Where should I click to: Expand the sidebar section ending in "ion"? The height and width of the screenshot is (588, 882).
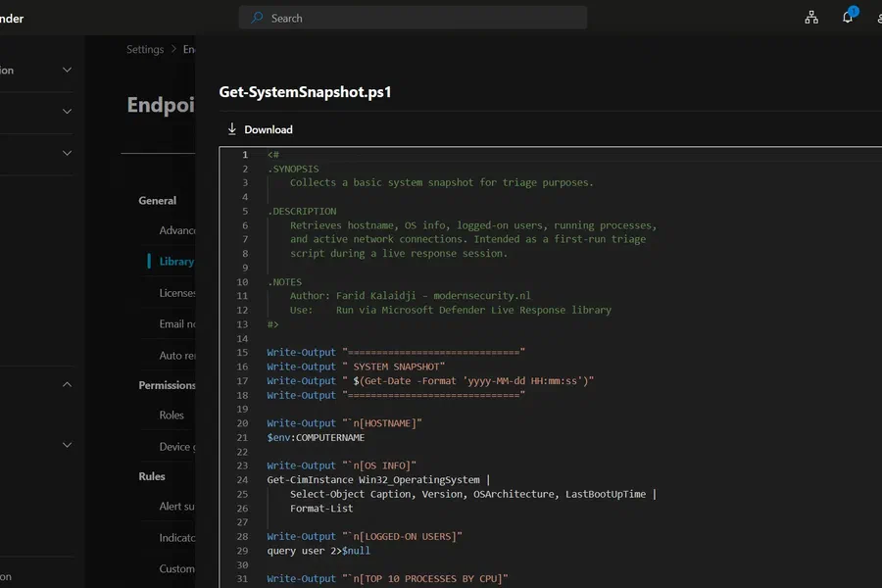click(67, 70)
